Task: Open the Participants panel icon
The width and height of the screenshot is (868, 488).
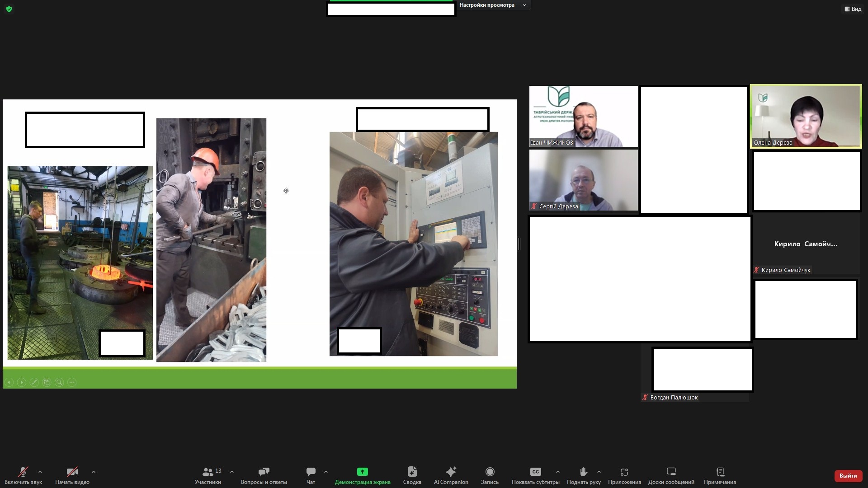Action: click(x=208, y=472)
